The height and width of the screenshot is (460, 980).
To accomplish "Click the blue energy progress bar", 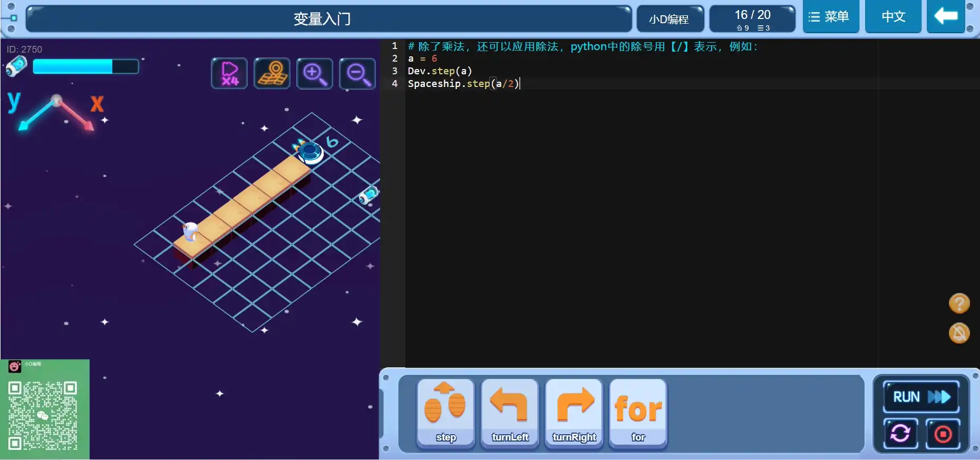I will pyautogui.click(x=85, y=66).
